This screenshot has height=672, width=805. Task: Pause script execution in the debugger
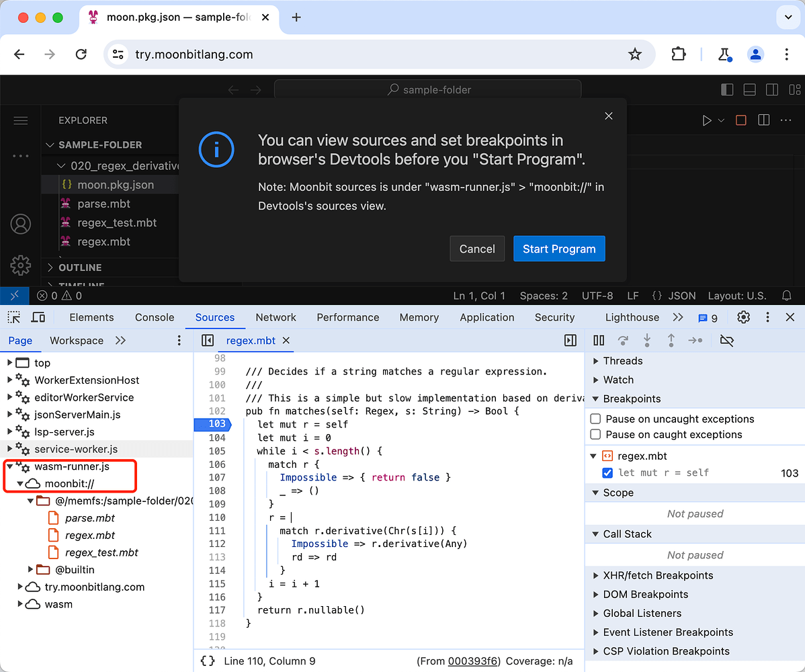click(x=599, y=341)
